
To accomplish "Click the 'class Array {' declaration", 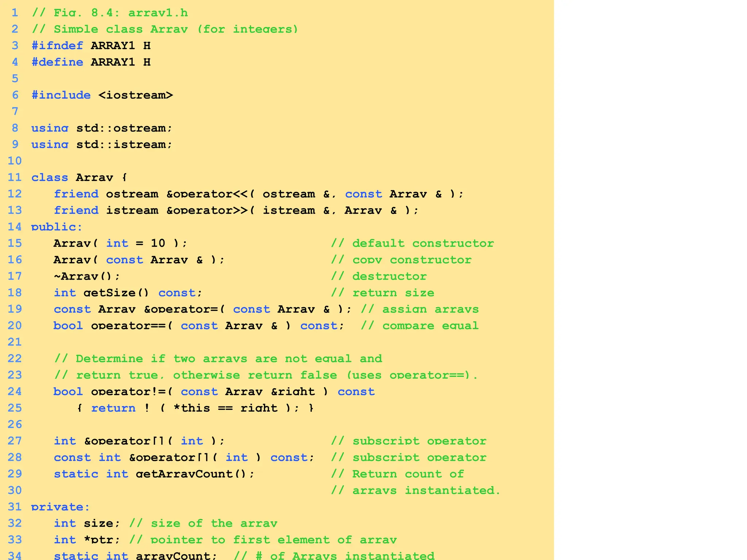I will coord(79,178).
